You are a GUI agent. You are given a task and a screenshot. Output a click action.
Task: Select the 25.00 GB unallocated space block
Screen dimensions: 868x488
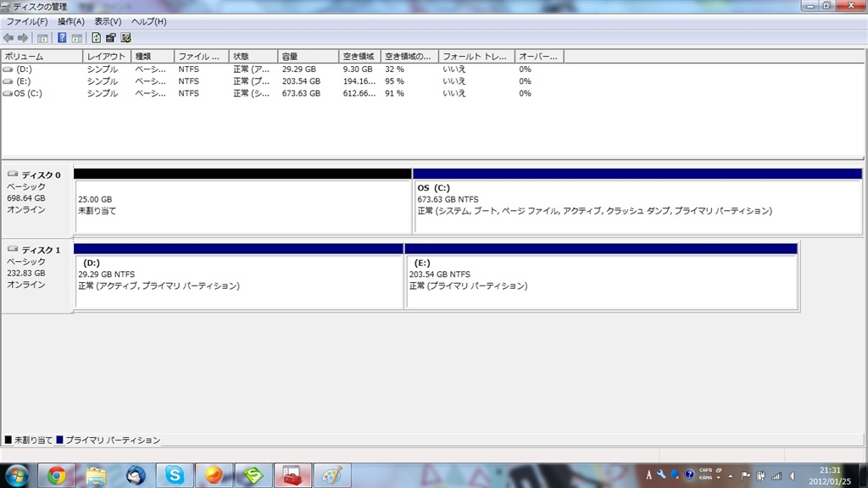[242, 202]
